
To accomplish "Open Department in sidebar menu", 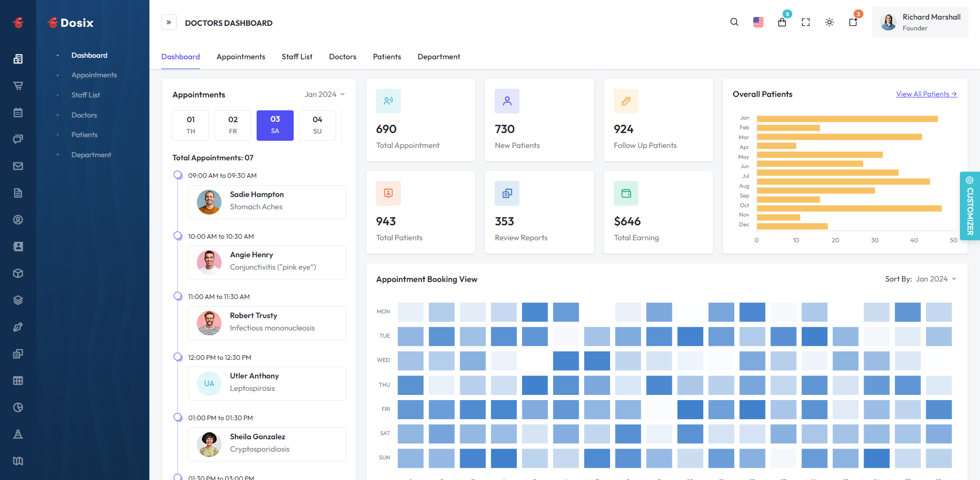I will click(91, 155).
